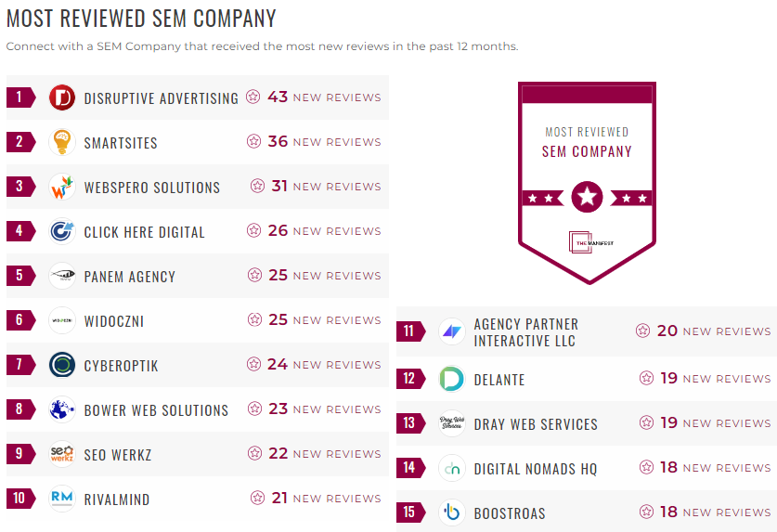Viewport: 777px width, 532px height.
Task: Click the RivalMind RM logo
Action: coord(62,499)
